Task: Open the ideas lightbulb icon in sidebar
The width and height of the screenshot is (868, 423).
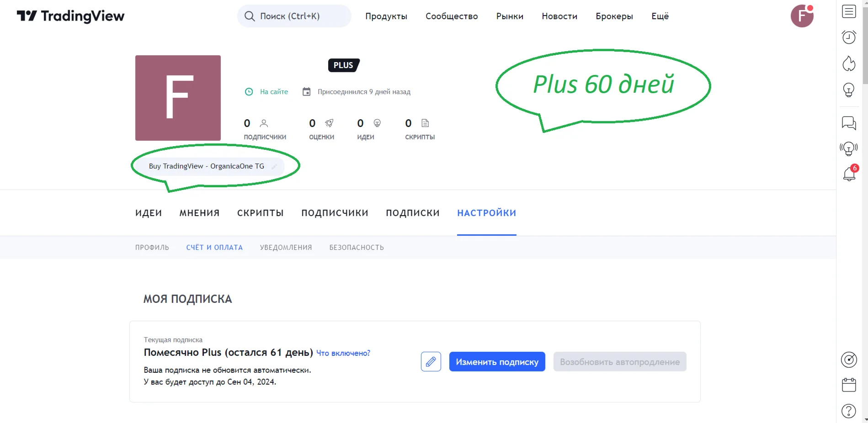Action: tap(849, 90)
